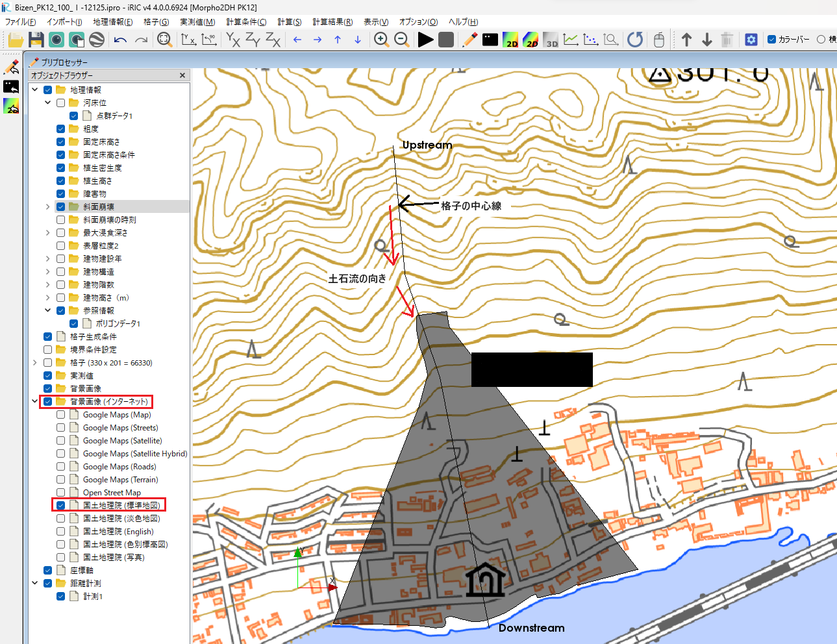Viewport: 837px width, 644px height.
Task: Enable the Google Maps (Satellite) background
Action: [60, 440]
